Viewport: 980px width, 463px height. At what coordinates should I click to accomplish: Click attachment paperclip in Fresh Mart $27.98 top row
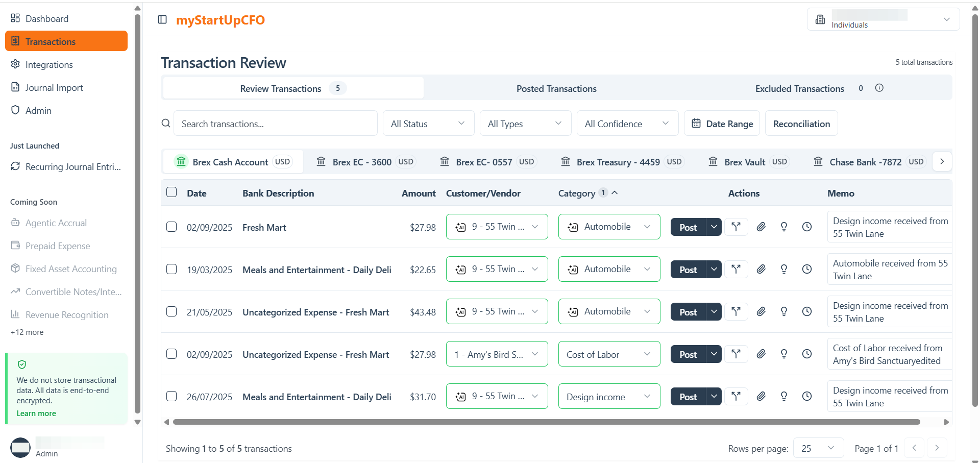tap(761, 227)
